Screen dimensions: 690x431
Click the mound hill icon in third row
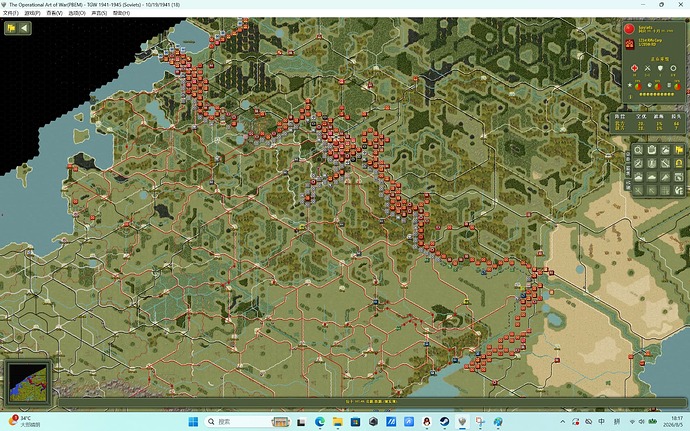point(652,177)
